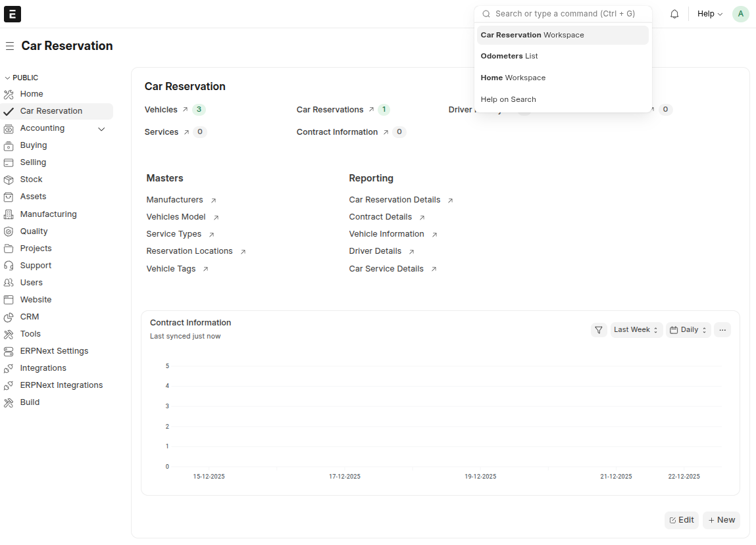Image resolution: width=756 pixels, height=545 pixels.
Task: Focus the search command bar
Action: [x=563, y=14]
